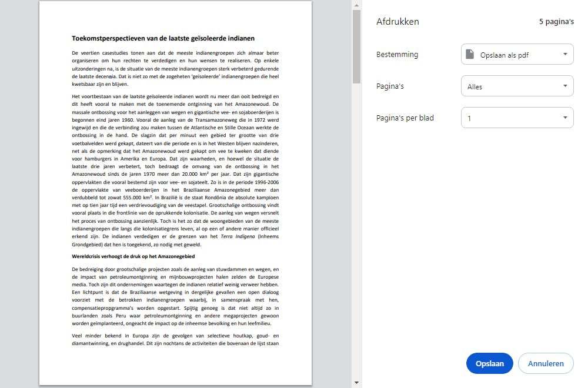Click the caret in the Pagina's per blad selector
The height and width of the screenshot is (388, 588).
click(x=566, y=118)
